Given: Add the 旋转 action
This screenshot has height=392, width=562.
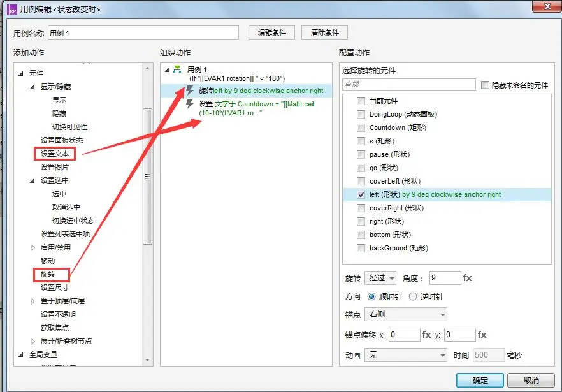Looking at the screenshot, I should coord(48,274).
